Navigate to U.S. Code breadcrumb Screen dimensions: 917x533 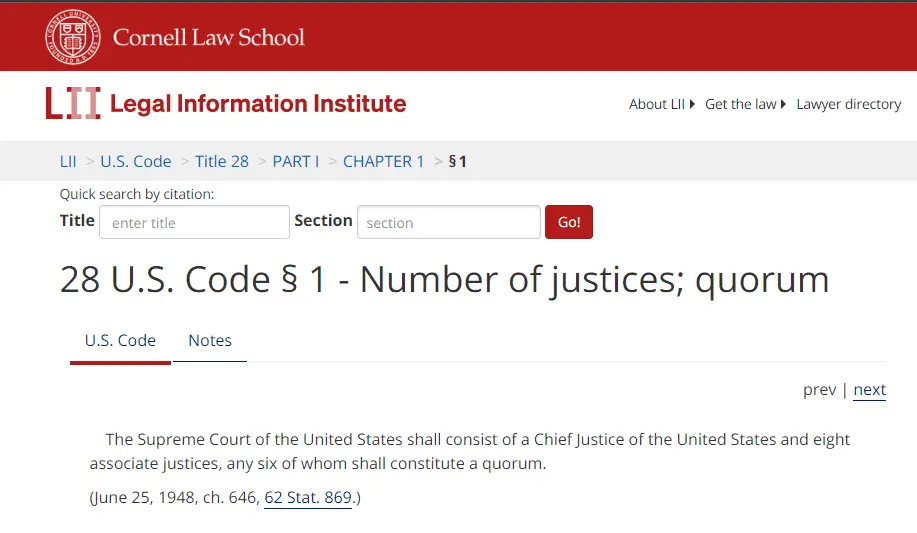136,161
